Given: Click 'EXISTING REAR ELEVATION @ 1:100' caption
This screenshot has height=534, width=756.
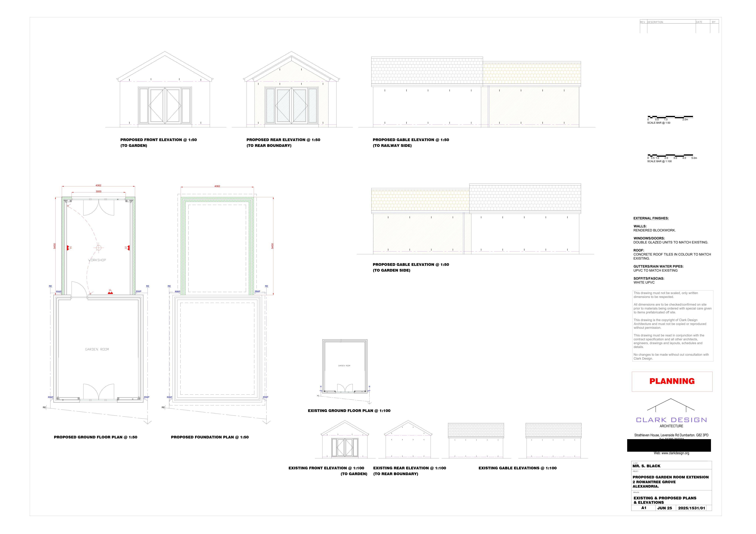Looking at the screenshot, I should click(x=410, y=468).
